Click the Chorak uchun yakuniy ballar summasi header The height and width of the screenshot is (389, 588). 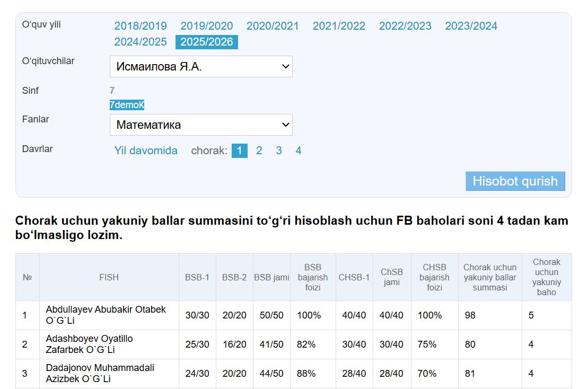click(490, 277)
